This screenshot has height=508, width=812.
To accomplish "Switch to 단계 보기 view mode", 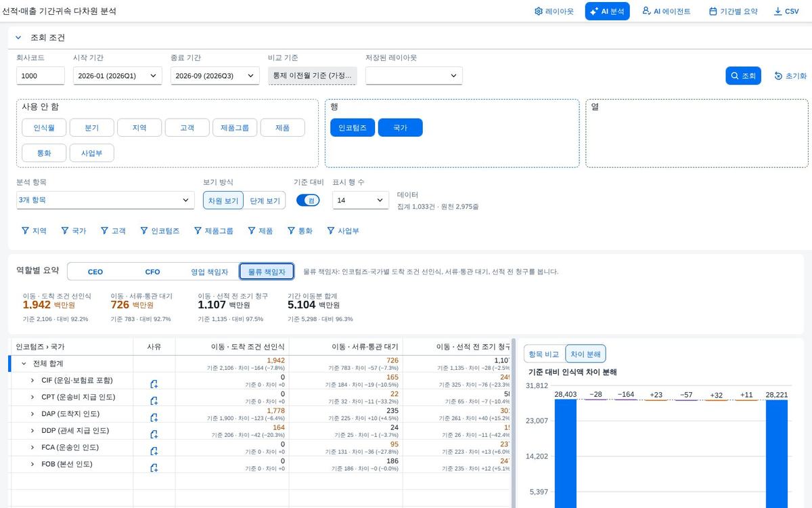I will (265, 200).
